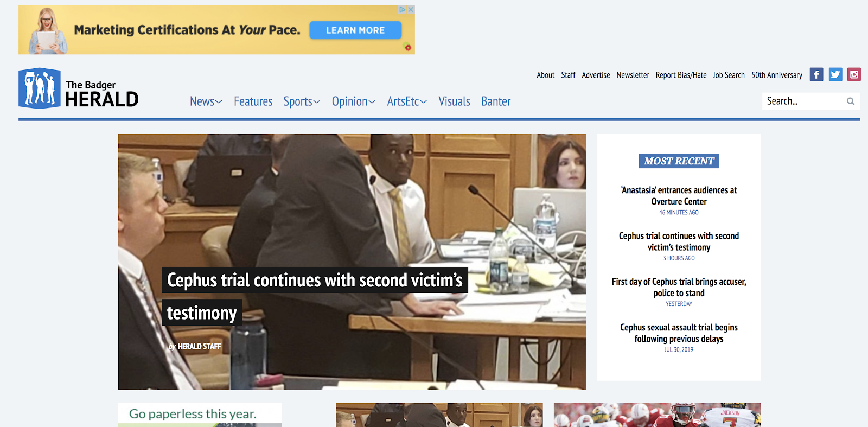The width and height of the screenshot is (868, 427).
Task: Open the Report Bias/Hate link
Action: pos(681,75)
